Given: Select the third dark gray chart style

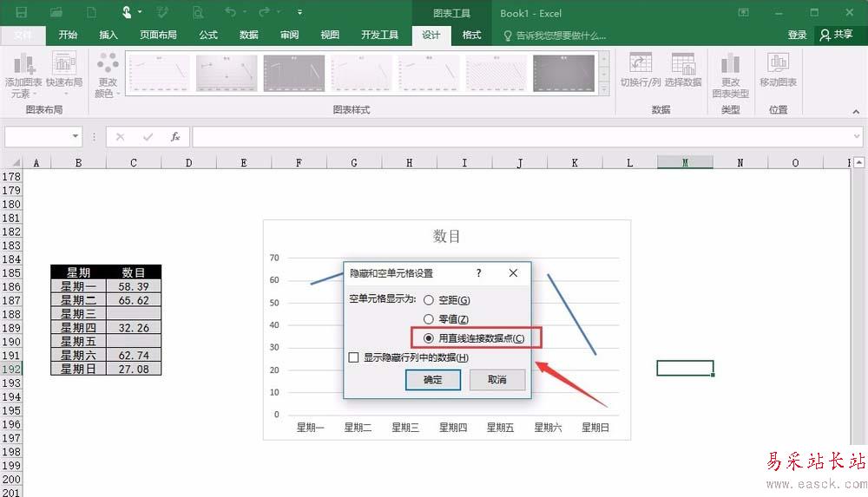Looking at the screenshot, I should coord(294,73).
